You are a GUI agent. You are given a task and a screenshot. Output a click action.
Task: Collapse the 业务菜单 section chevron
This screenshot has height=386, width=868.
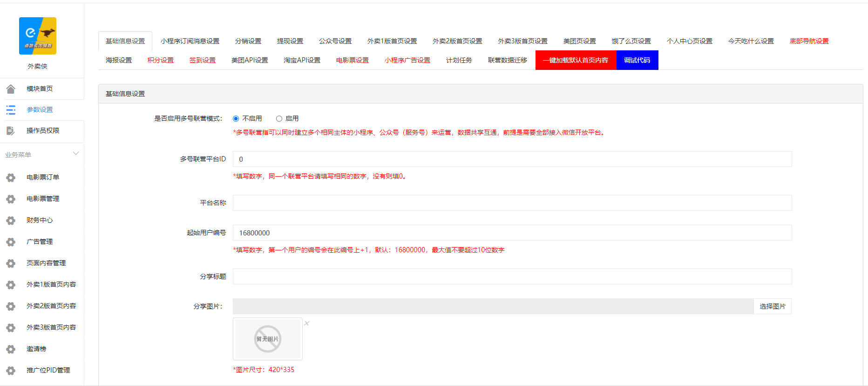76,153
